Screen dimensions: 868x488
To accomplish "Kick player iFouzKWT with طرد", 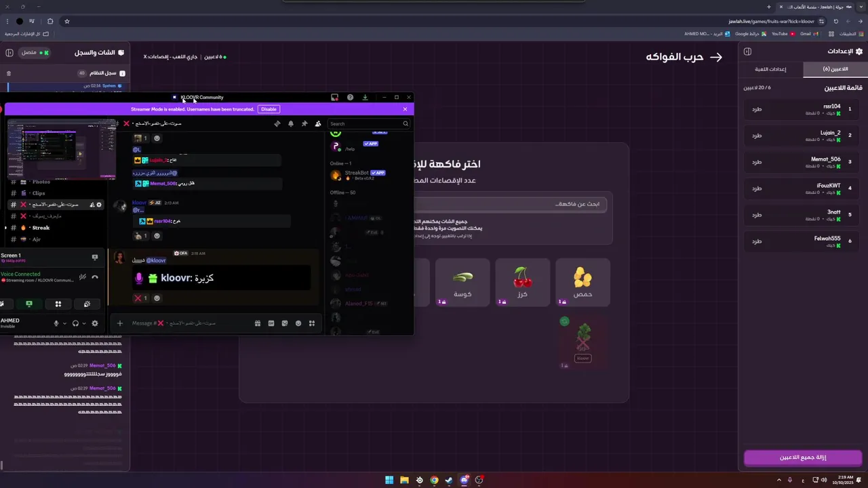I will pos(757,188).
